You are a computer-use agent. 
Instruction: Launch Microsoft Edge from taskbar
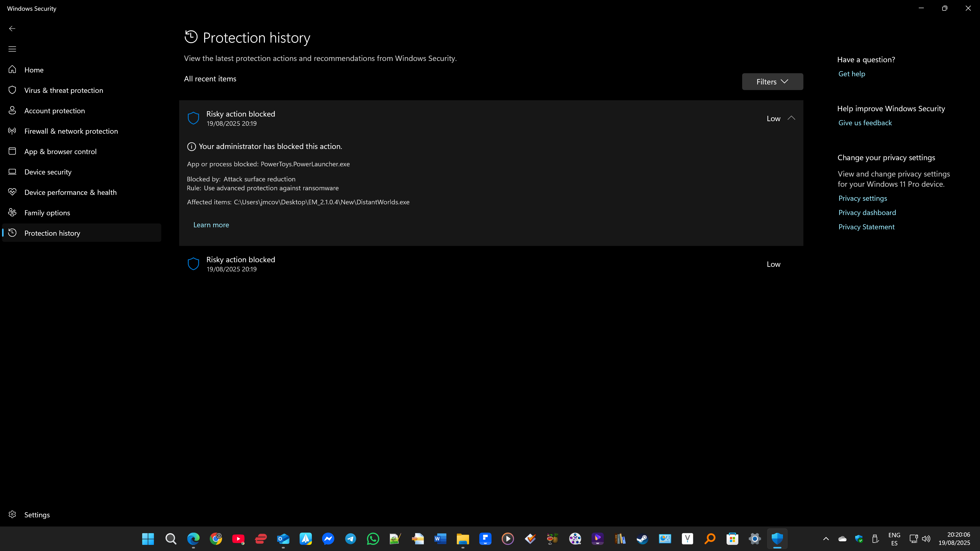pyautogui.click(x=193, y=539)
